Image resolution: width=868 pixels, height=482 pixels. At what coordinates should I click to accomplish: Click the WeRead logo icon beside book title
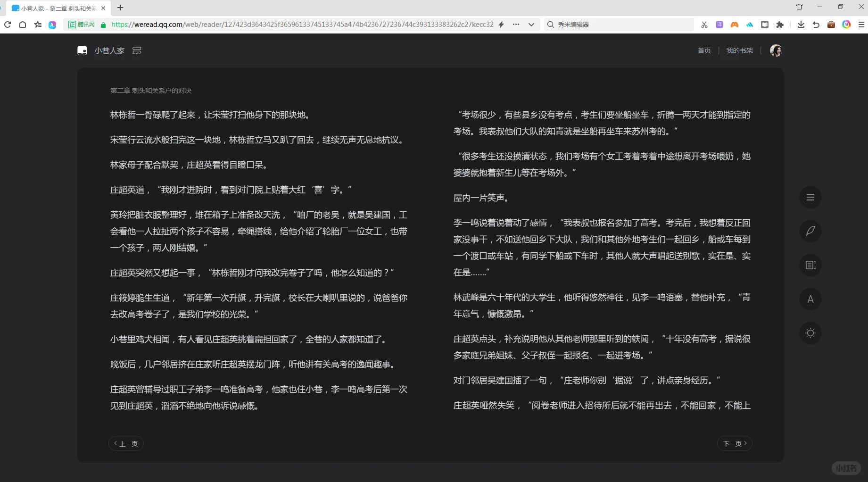(x=82, y=50)
